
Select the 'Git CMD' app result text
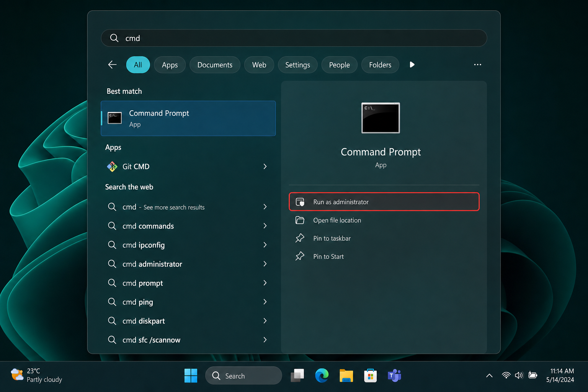click(136, 167)
